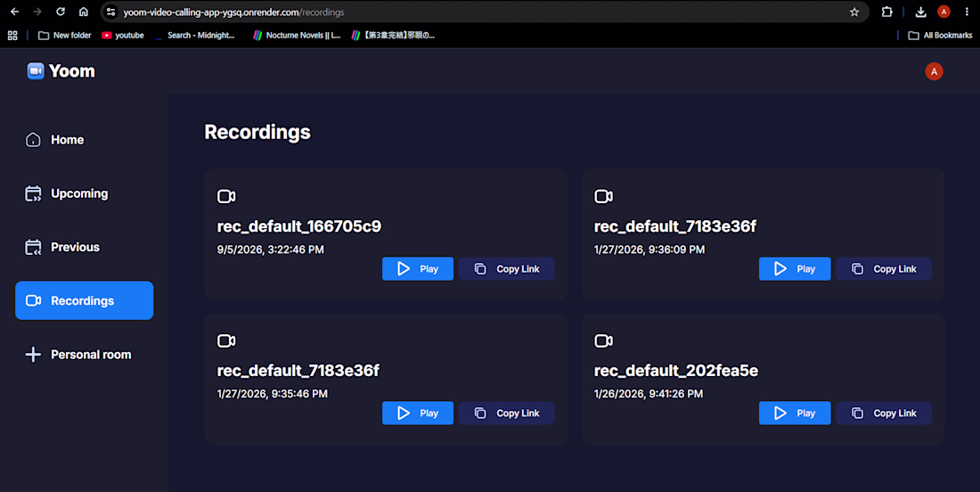Open the browser three-dot menu
This screenshot has width=980, height=492.
click(x=967, y=12)
